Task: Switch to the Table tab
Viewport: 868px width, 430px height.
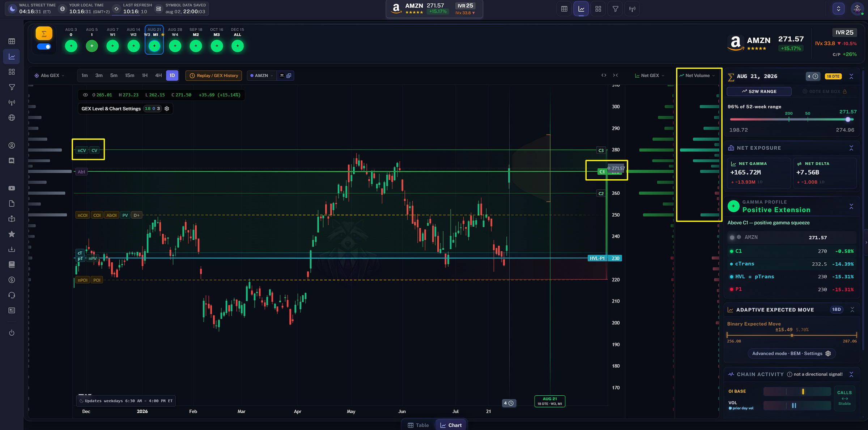Action: click(418, 425)
